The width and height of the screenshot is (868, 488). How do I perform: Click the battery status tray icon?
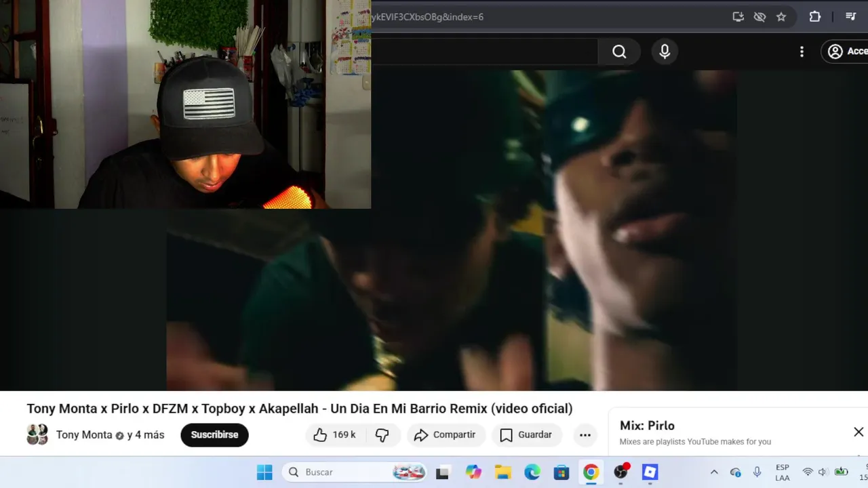[x=842, y=472]
